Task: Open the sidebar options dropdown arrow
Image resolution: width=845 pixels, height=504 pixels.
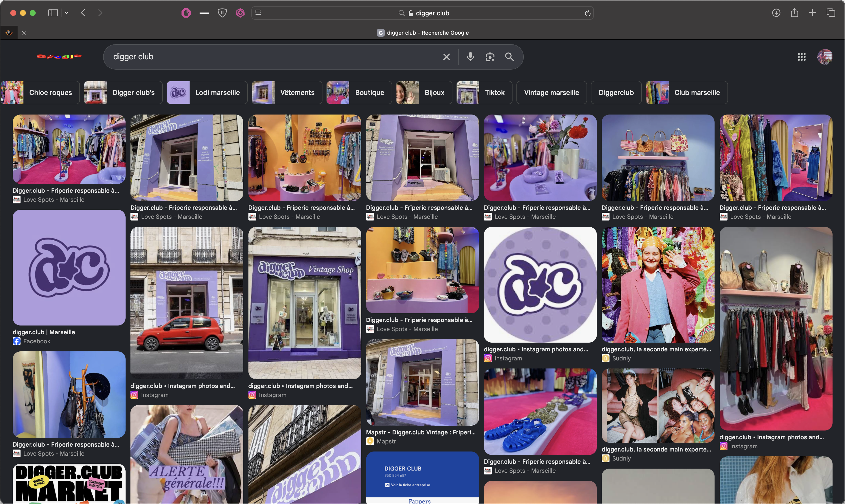Action: pos(67,13)
